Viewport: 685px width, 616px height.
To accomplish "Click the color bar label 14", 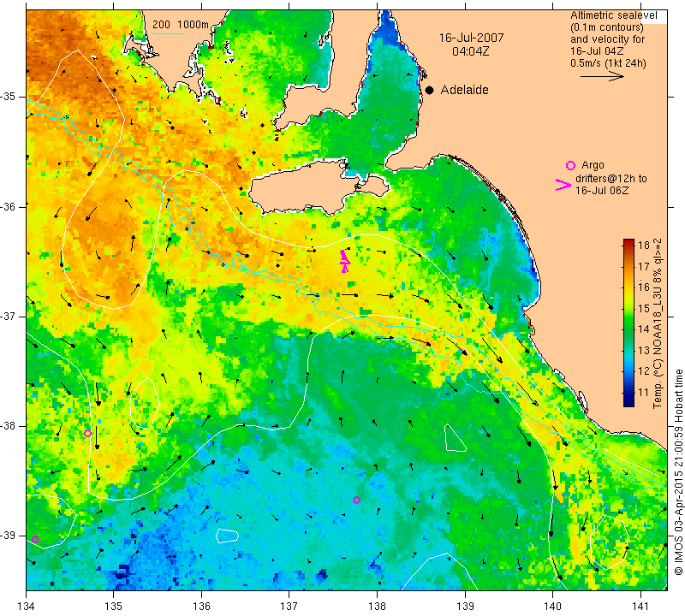I will click(644, 329).
